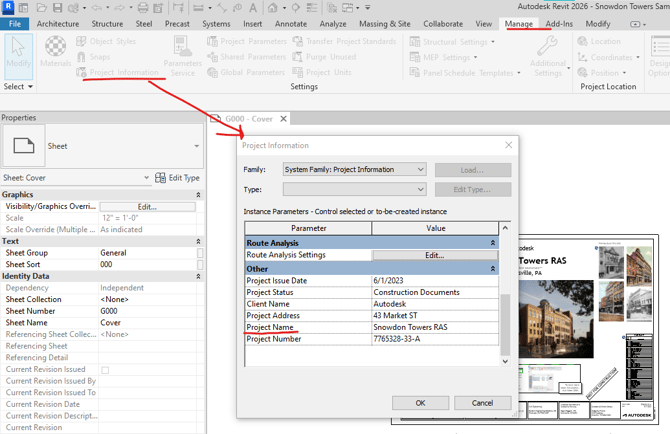Viewport: 670px width, 434px height.
Task: Select the G000 - Cover view tab
Action: [249, 119]
